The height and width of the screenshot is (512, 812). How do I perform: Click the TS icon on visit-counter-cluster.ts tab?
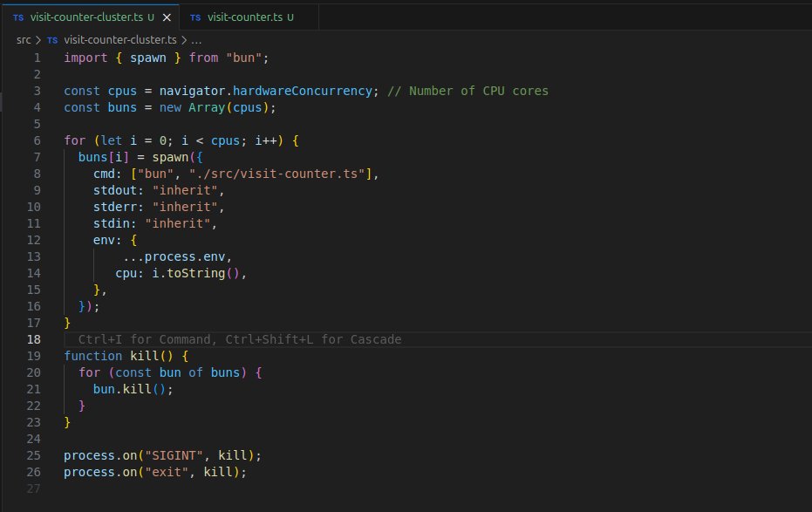click(18, 17)
